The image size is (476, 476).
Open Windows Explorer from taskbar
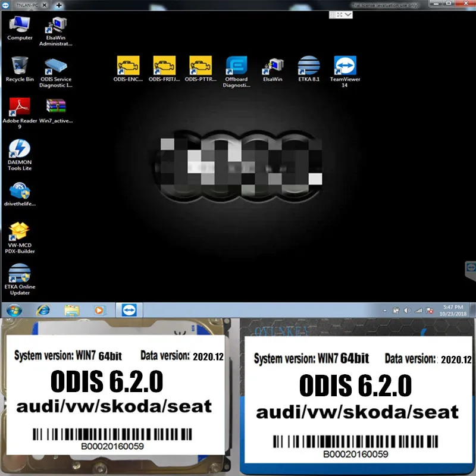[x=71, y=310]
